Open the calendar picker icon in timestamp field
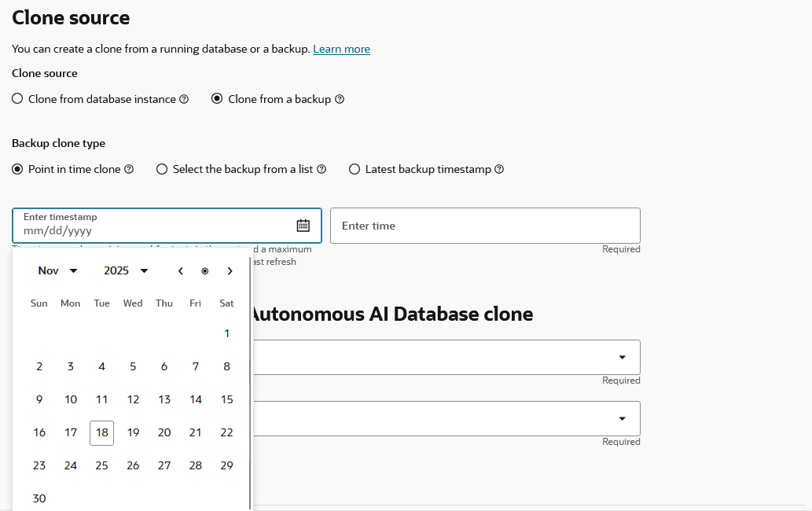Screen dimensions: 812x511 303,226
